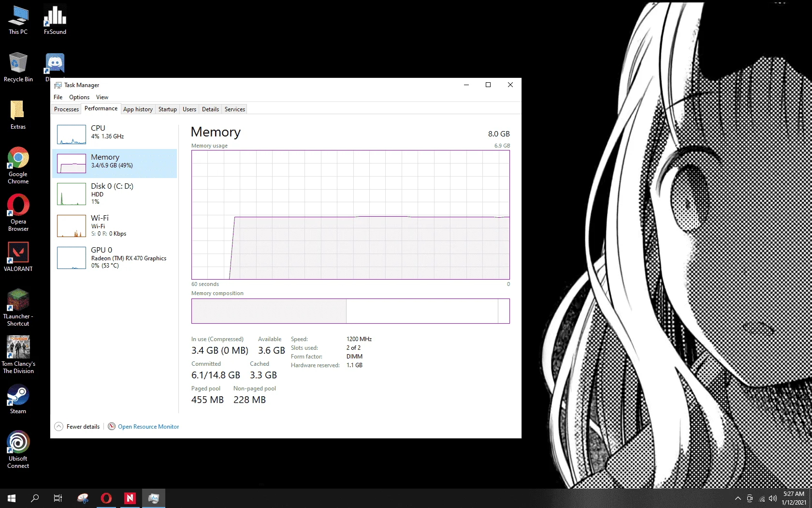
Task: Click the GPU 0 mini graph thumbnail
Action: (x=72, y=258)
